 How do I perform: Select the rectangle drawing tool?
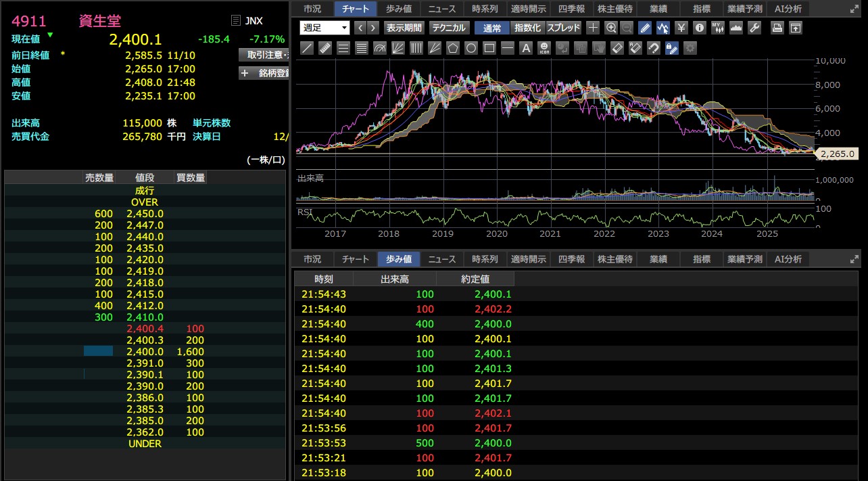(489, 48)
